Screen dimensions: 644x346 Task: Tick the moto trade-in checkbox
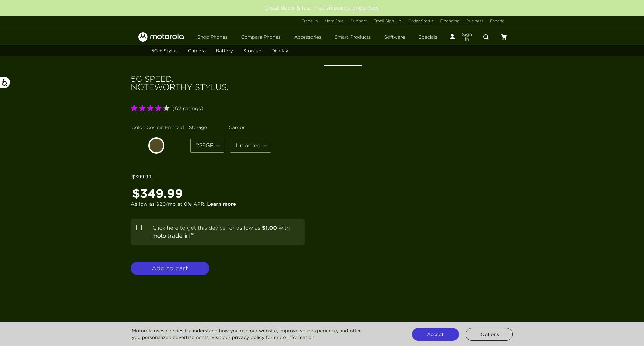(139, 228)
